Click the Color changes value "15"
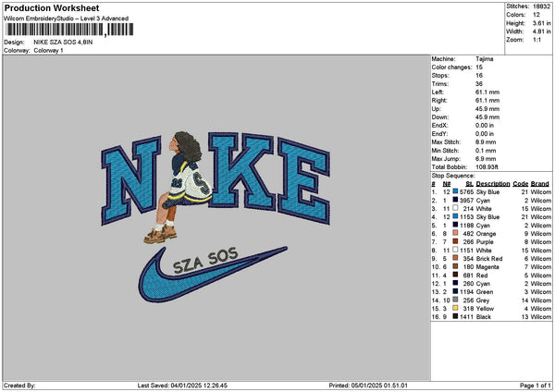Screen dimensions: 555x392 pyautogui.click(x=479, y=67)
